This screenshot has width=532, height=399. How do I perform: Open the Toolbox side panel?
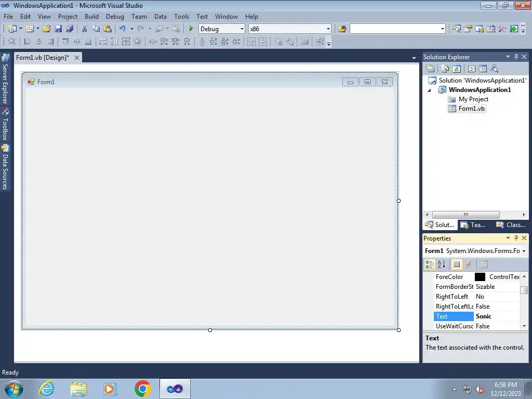tap(5, 124)
